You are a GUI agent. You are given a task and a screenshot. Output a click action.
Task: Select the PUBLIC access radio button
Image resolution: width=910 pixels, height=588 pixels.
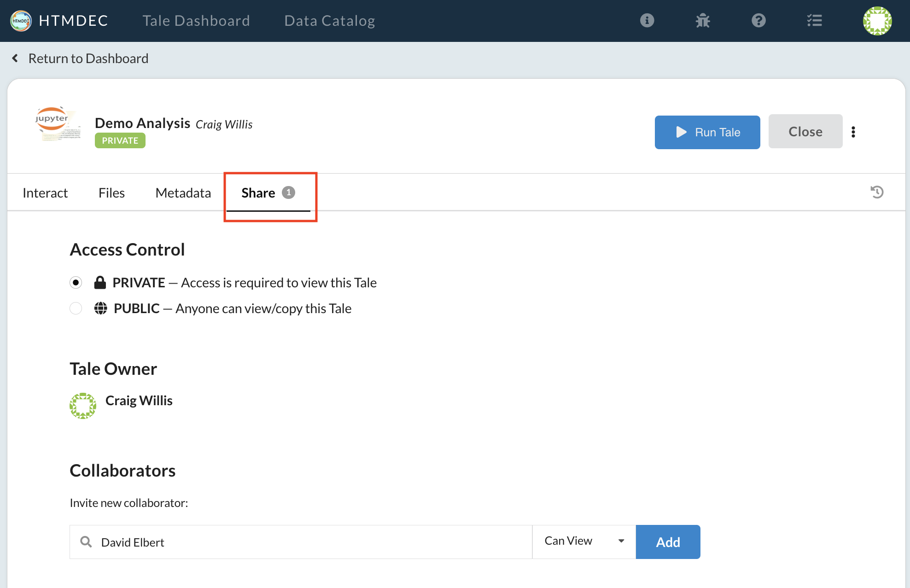pyautogui.click(x=76, y=308)
